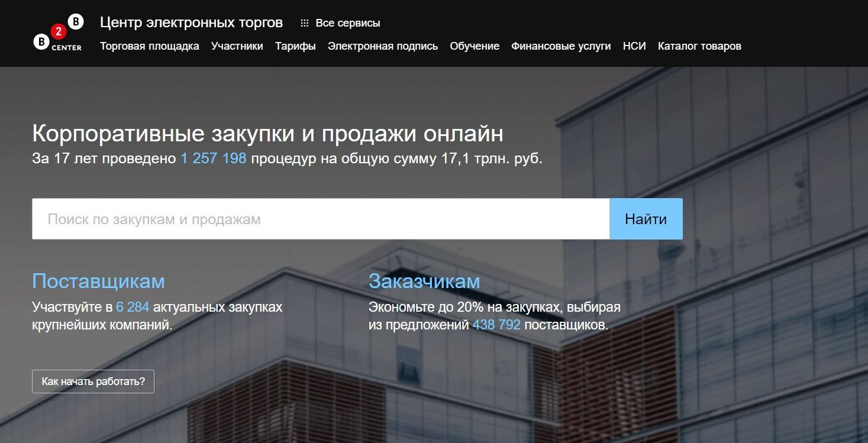Click the search input field
This screenshot has height=443, width=868.
tap(320, 218)
